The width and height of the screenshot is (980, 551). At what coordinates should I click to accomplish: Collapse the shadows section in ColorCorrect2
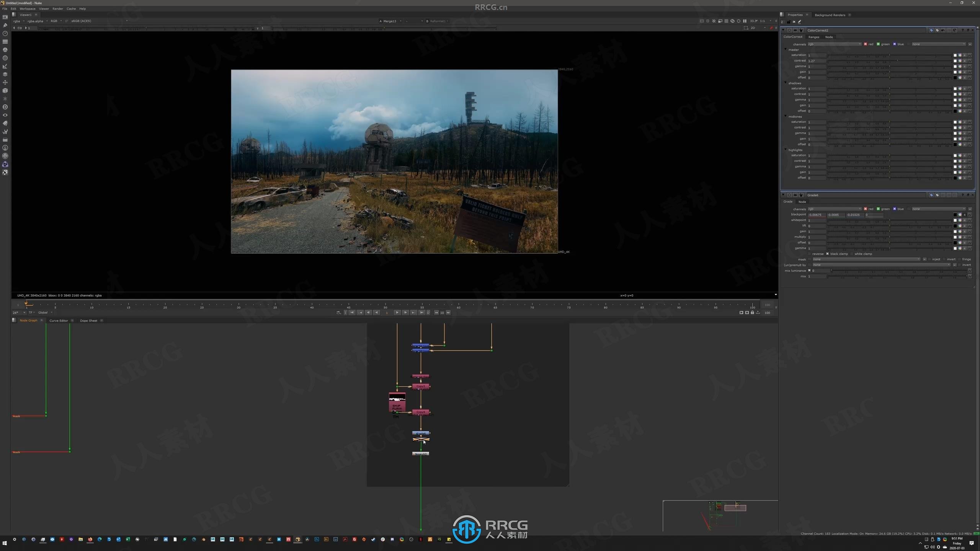coord(786,83)
